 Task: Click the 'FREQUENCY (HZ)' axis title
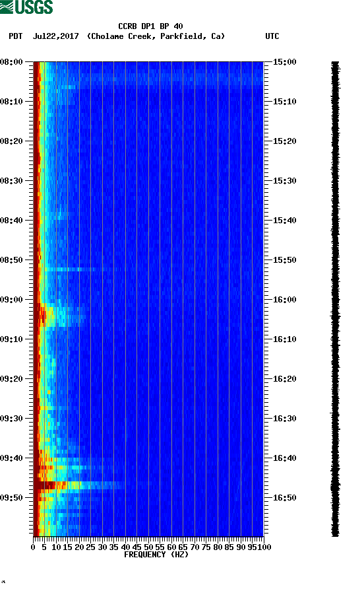156,555
